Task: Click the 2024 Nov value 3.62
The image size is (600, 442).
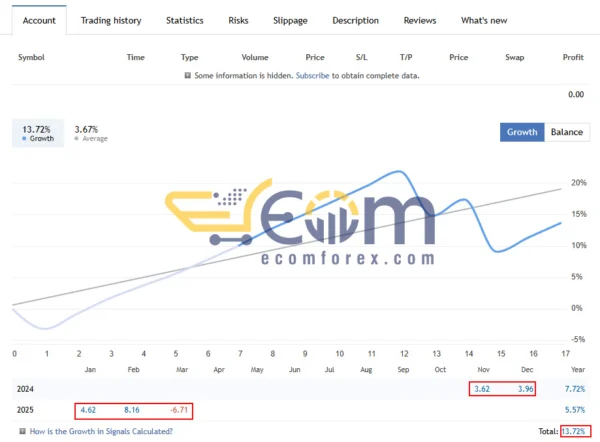Action: coord(482,389)
